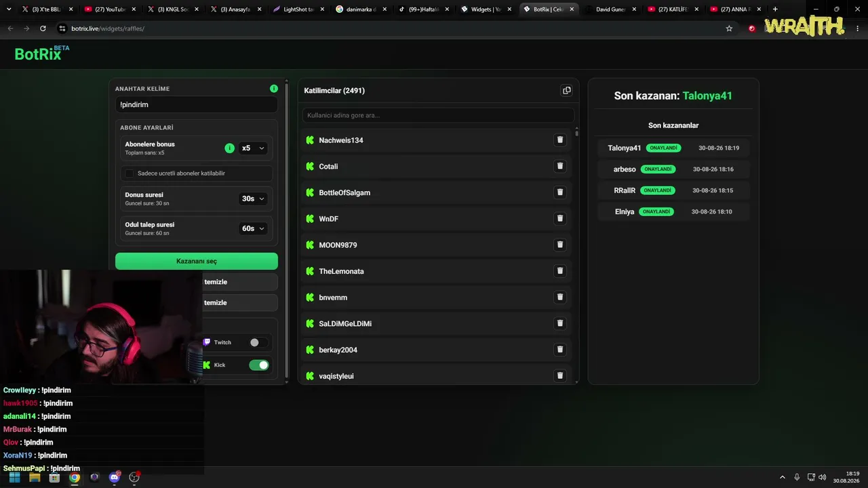
Task: Focus the Anahtar Kelime keyword input
Action: pos(197,104)
